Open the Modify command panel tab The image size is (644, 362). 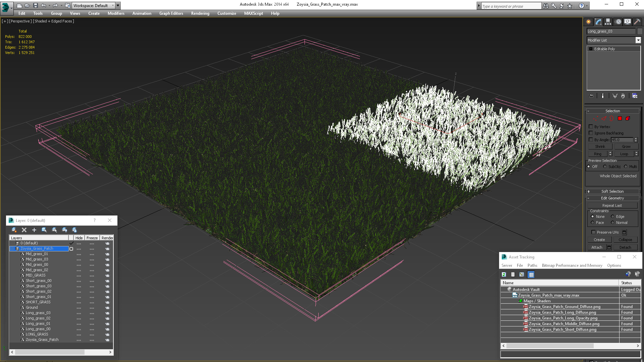[598, 22]
